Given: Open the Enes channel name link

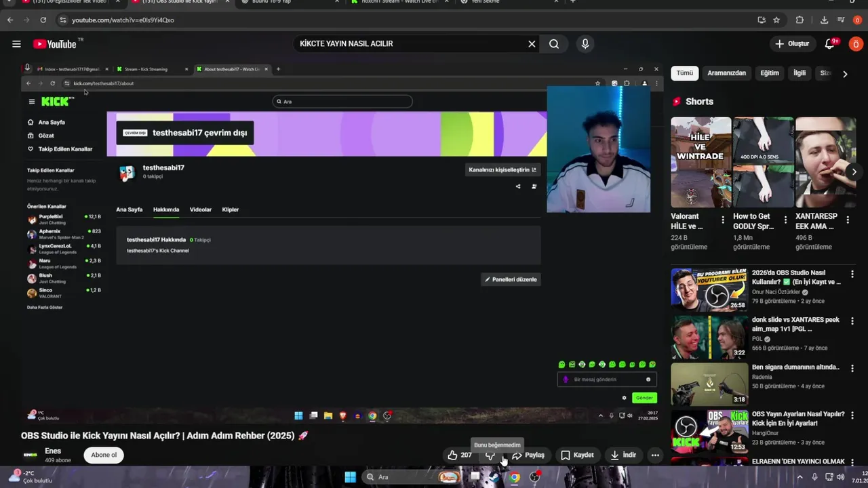Looking at the screenshot, I should point(53,451).
